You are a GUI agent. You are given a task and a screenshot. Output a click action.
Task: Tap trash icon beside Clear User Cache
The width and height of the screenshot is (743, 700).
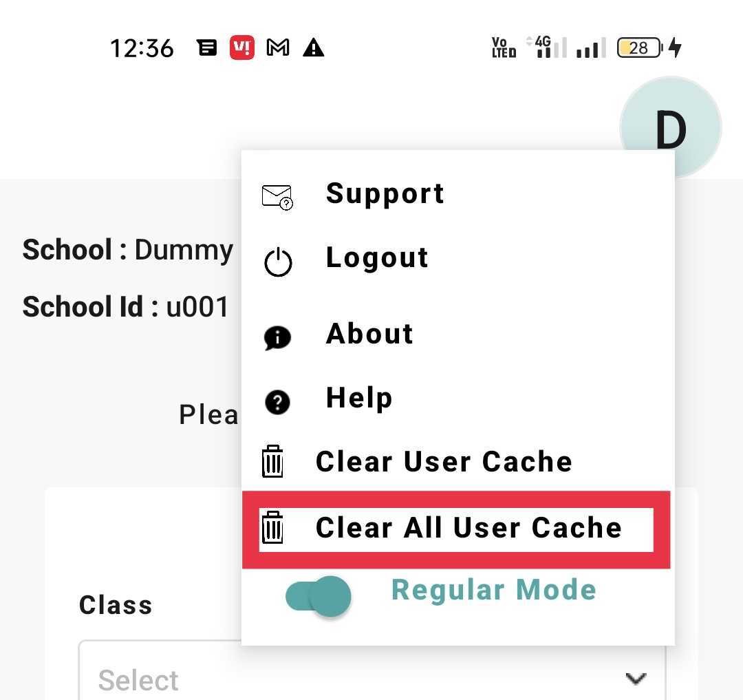pyautogui.click(x=272, y=461)
